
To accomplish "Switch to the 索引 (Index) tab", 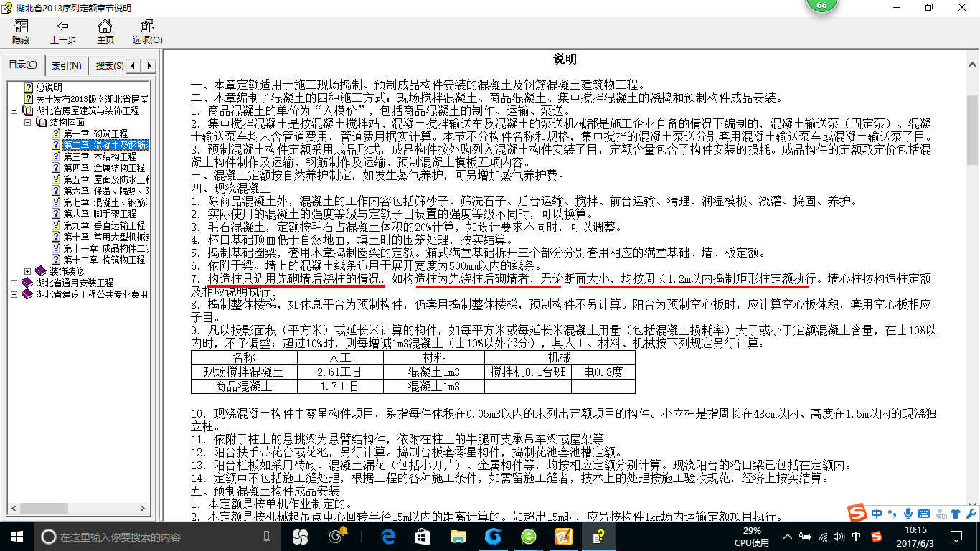I will click(66, 66).
